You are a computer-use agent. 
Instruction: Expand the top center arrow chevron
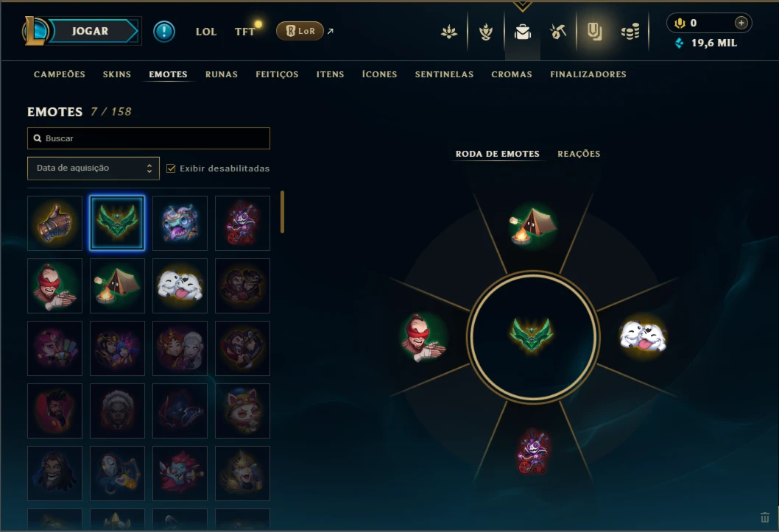click(522, 6)
